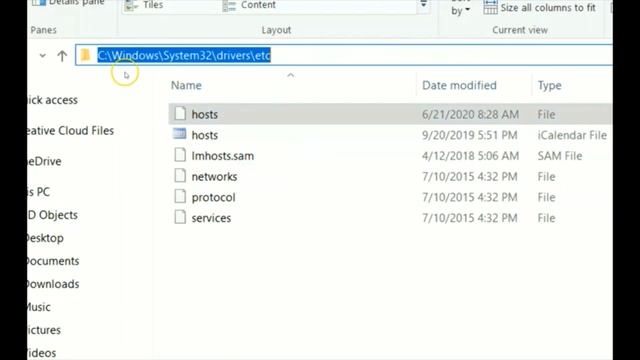Click the networks file icon

point(180,176)
